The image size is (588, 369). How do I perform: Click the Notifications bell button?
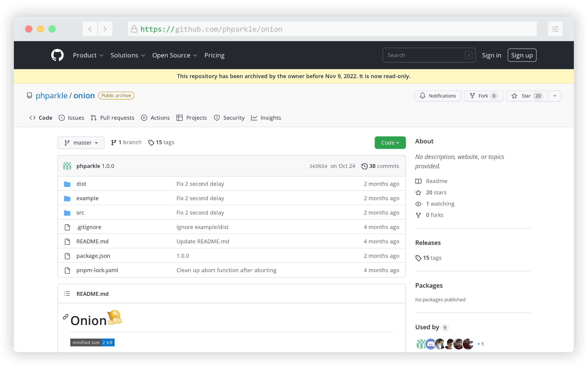pos(437,96)
